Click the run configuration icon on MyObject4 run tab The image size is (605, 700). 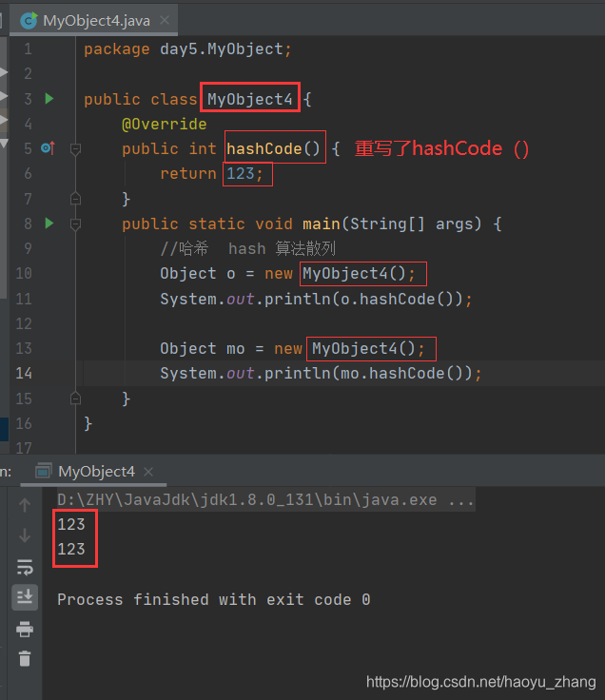(44, 471)
